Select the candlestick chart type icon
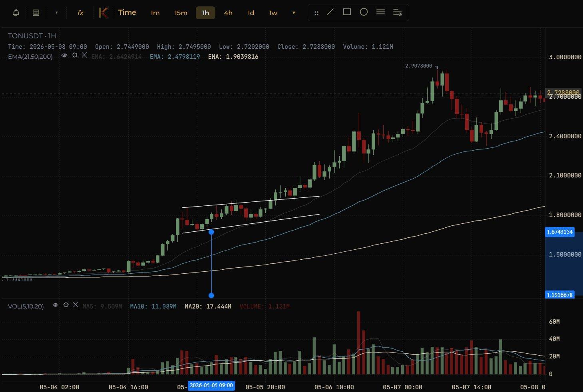Screen dimensions: 583x392 103,13
